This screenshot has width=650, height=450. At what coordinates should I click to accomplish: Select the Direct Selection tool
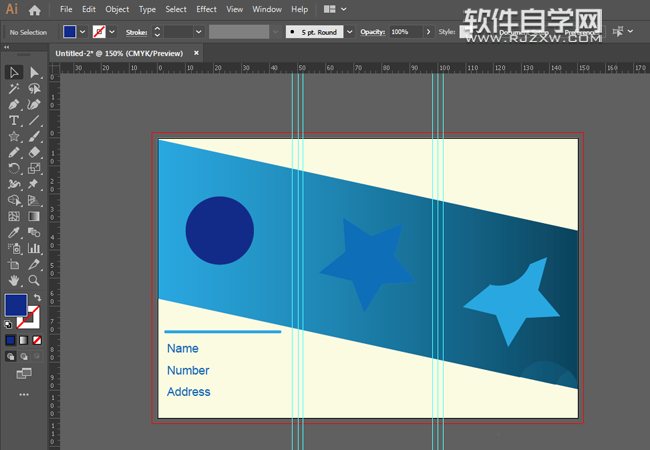(x=34, y=72)
